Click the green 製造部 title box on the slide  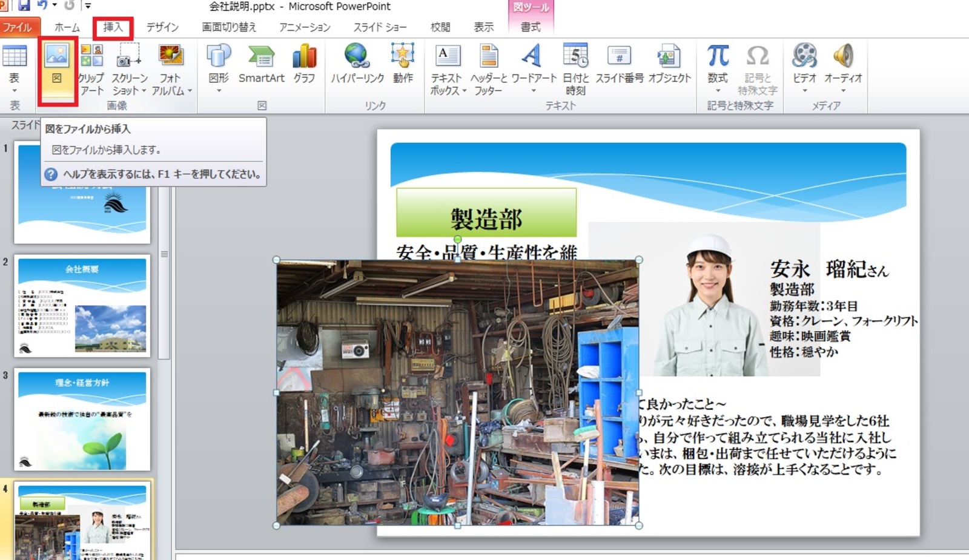486,213
